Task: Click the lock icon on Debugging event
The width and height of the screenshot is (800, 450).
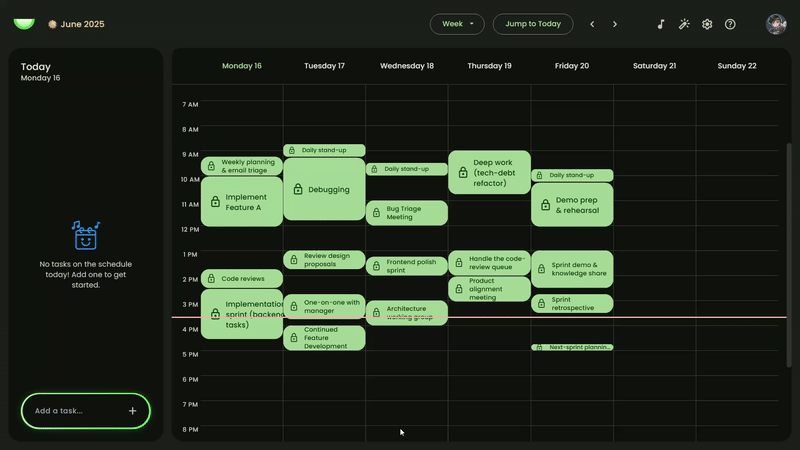Action: coord(298,189)
